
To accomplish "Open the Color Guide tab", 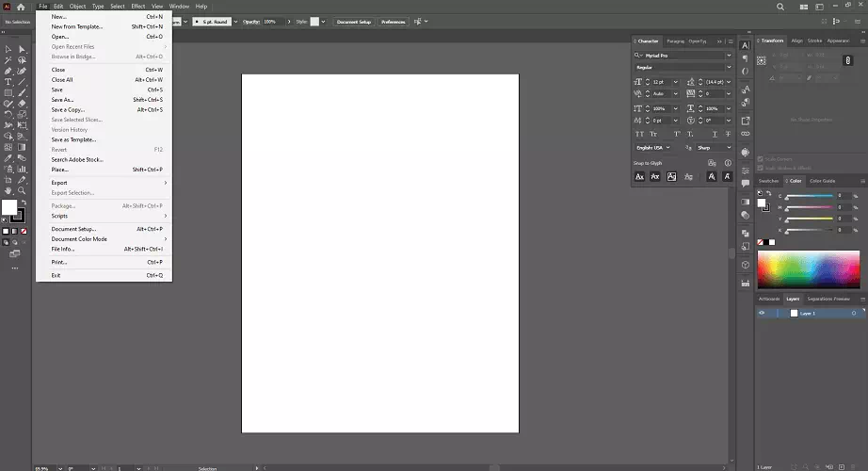I will (822, 181).
